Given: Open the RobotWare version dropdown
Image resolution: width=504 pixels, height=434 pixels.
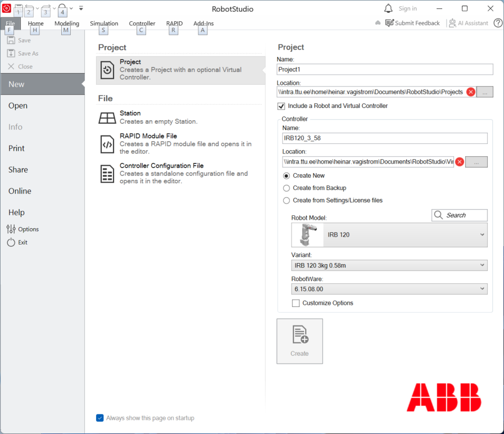Looking at the screenshot, I should [482, 289].
